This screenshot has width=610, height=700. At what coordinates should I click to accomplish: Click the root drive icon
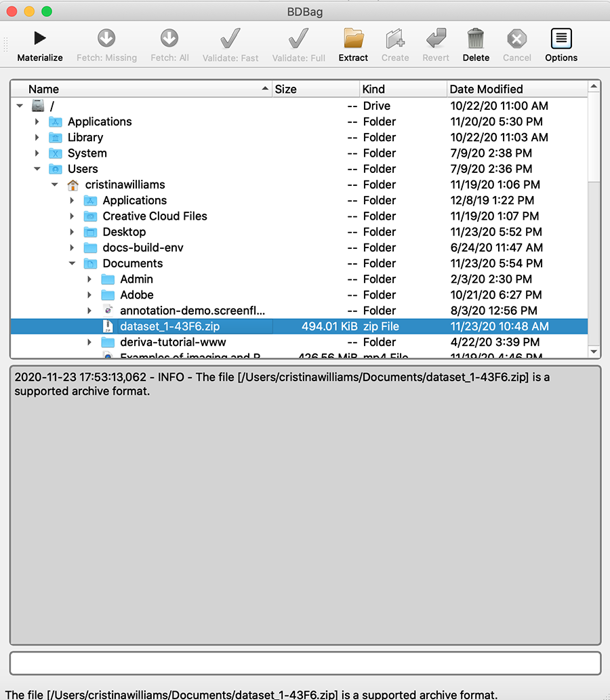[38, 106]
